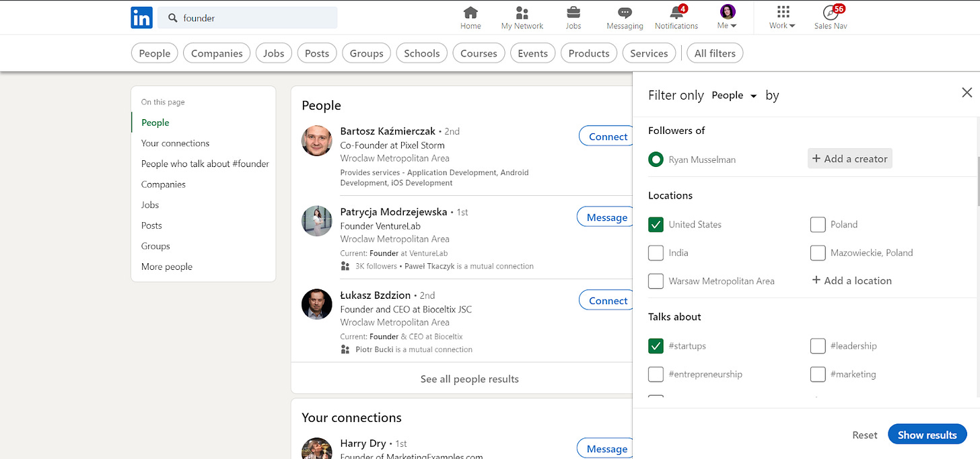Expand the 'Filter only People' dropdown
The height and width of the screenshot is (459, 980).
coord(734,96)
